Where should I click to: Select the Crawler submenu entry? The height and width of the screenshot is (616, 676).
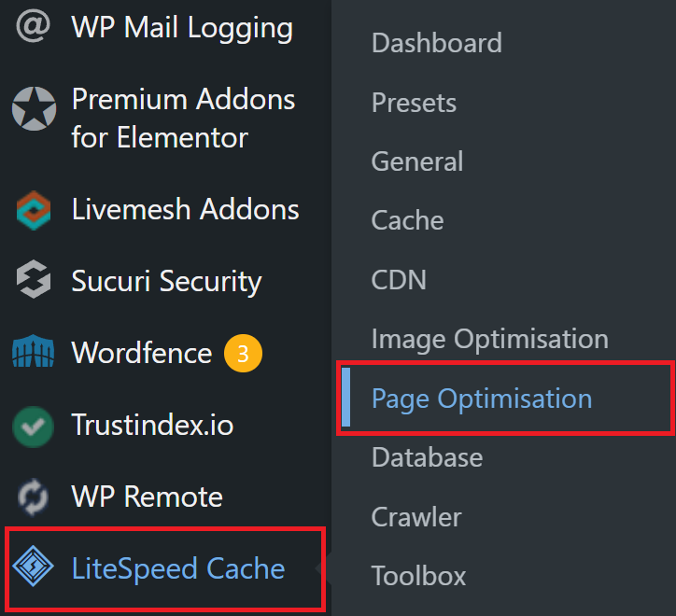pyautogui.click(x=416, y=517)
